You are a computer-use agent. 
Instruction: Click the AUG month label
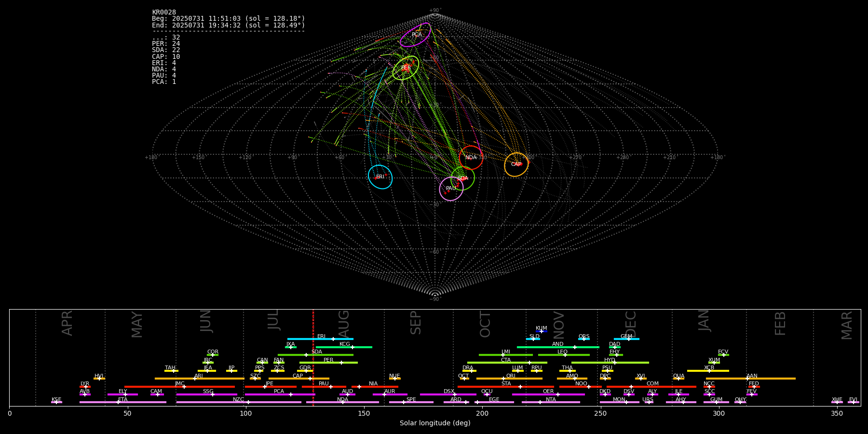pyautogui.click(x=344, y=324)
